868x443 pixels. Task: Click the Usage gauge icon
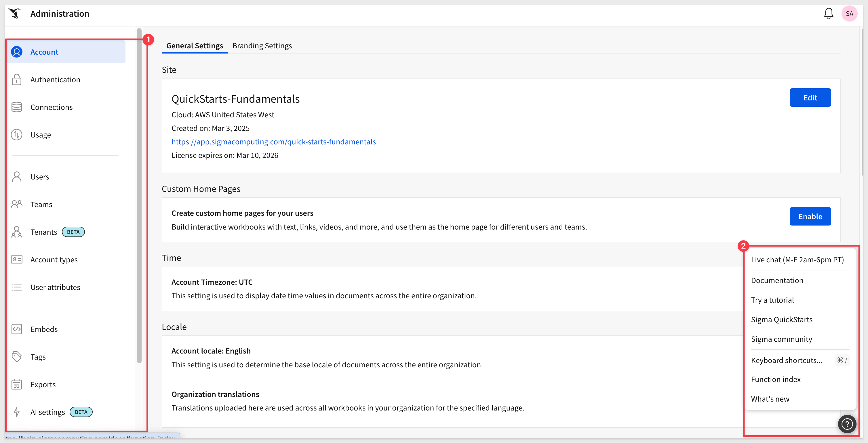(x=16, y=135)
